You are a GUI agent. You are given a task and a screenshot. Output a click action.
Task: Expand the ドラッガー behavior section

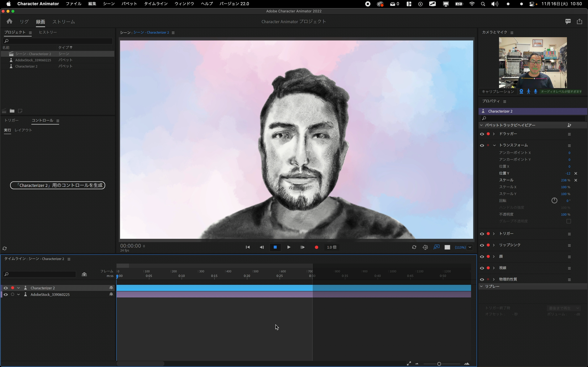tap(494, 134)
